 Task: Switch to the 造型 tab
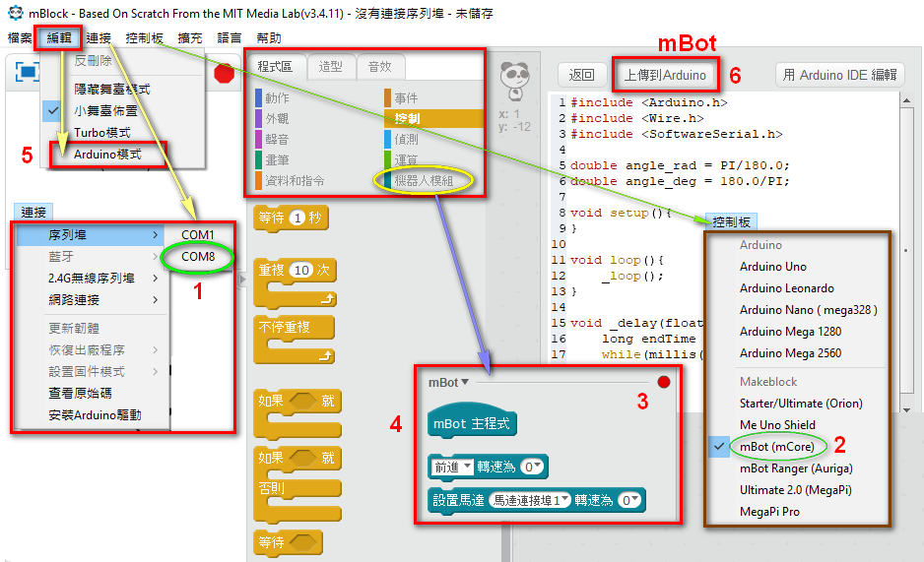pos(330,67)
